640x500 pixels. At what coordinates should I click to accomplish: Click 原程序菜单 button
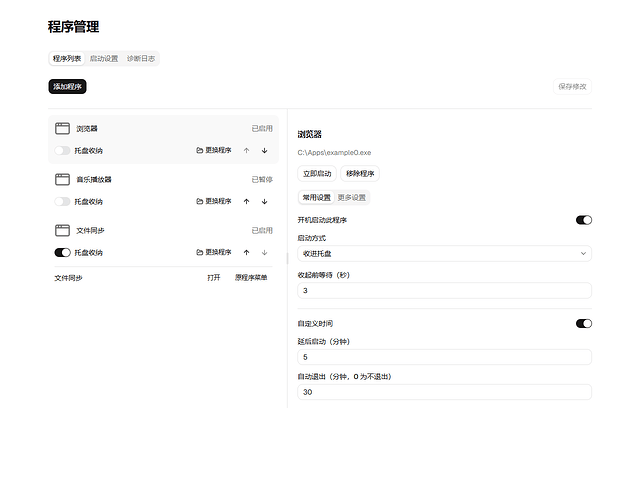click(x=251, y=278)
